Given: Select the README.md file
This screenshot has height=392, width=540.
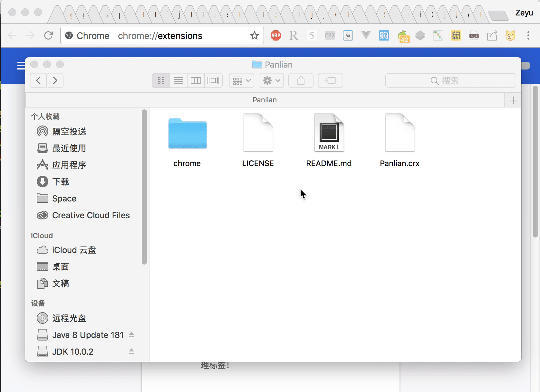Looking at the screenshot, I should coord(329,132).
